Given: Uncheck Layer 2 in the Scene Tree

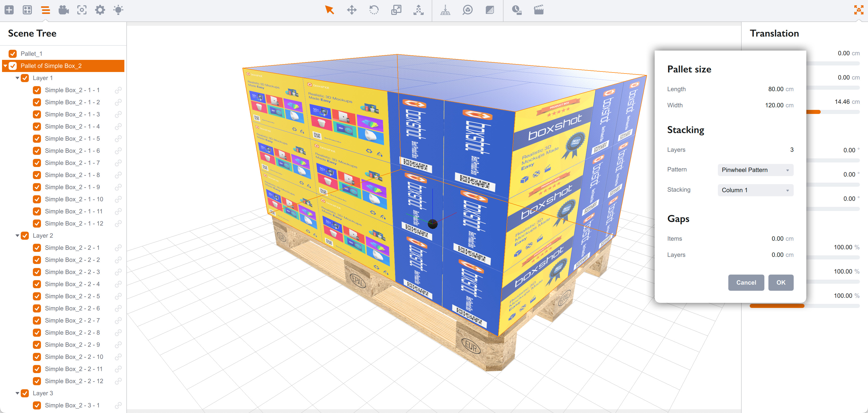Looking at the screenshot, I should tap(25, 235).
